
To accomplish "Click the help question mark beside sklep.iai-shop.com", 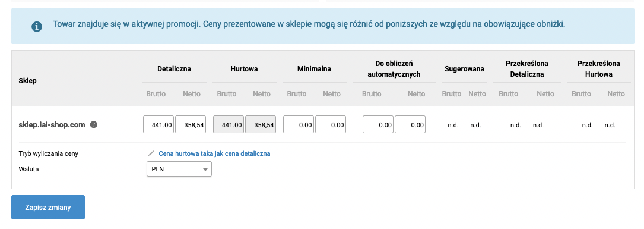I will point(94,124).
